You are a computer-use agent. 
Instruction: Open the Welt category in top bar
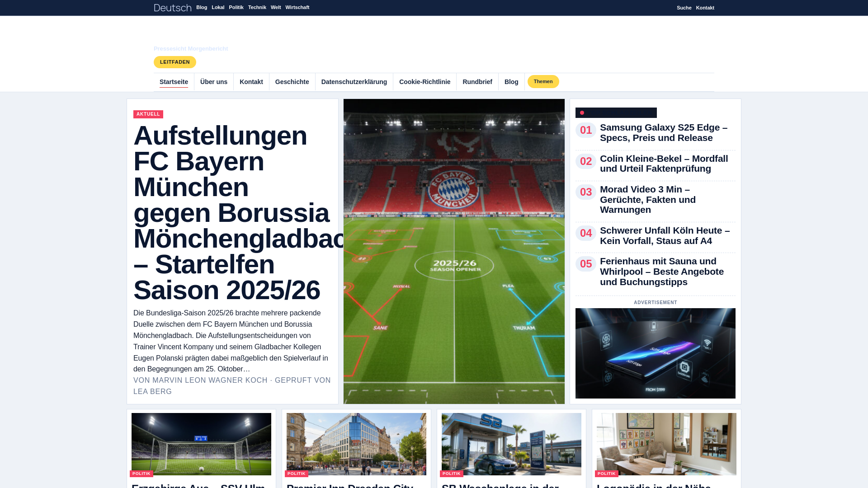click(276, 8)
